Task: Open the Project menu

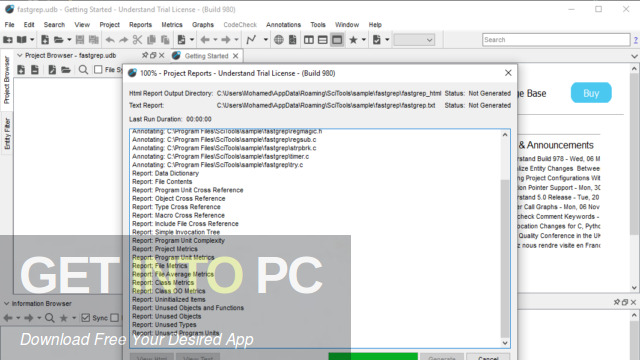Action: click(x=109, y=24)
